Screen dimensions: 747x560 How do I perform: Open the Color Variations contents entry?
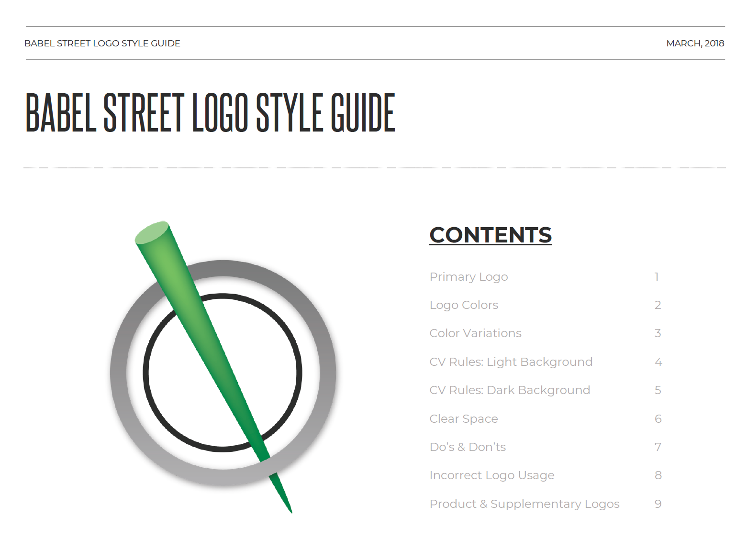click(475, 333)
